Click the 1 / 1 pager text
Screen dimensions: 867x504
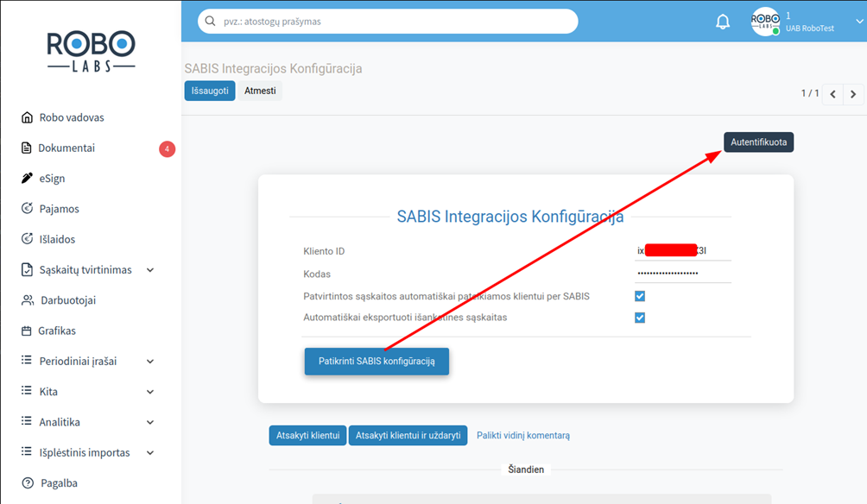coord(810,93)
